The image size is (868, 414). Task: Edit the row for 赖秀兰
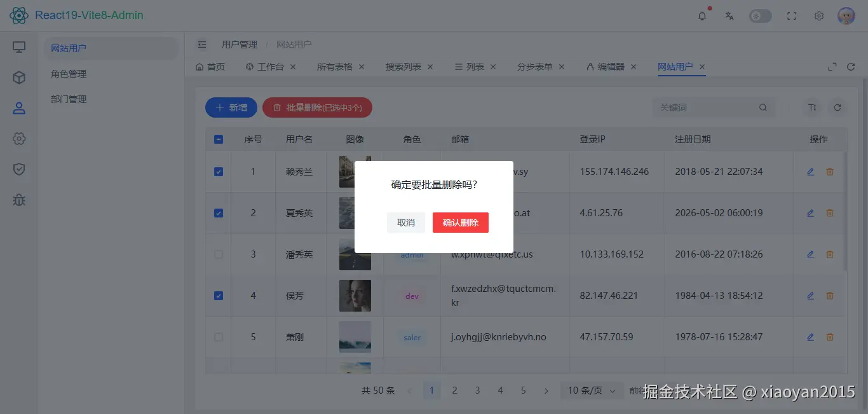(810, 172)
